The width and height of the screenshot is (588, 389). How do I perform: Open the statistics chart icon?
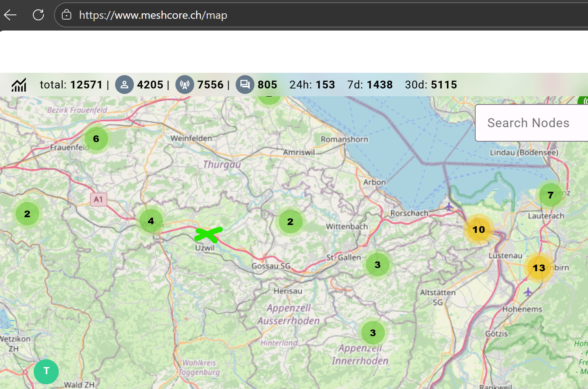19,85
